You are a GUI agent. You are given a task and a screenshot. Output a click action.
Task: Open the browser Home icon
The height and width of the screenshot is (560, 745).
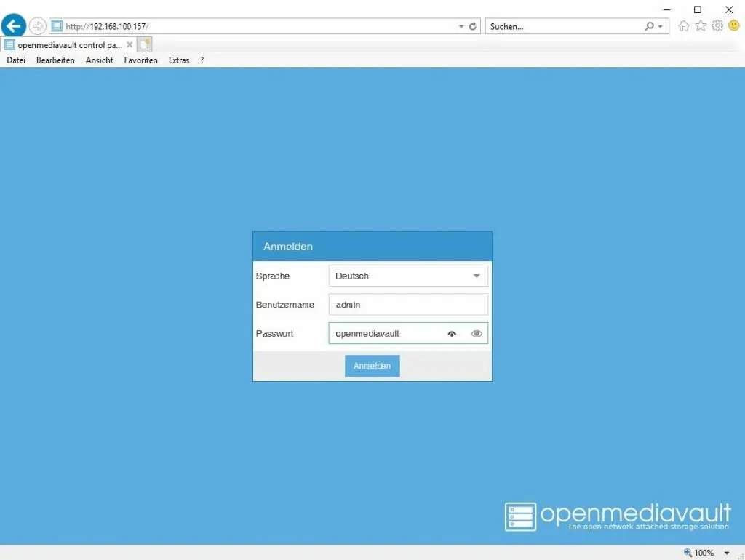(x=683, y=26)
